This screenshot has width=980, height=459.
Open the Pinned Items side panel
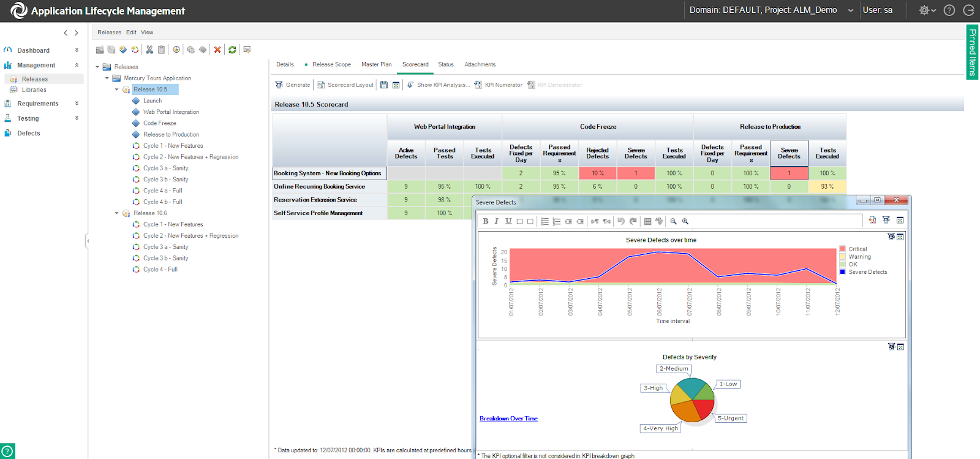(972, 52)
